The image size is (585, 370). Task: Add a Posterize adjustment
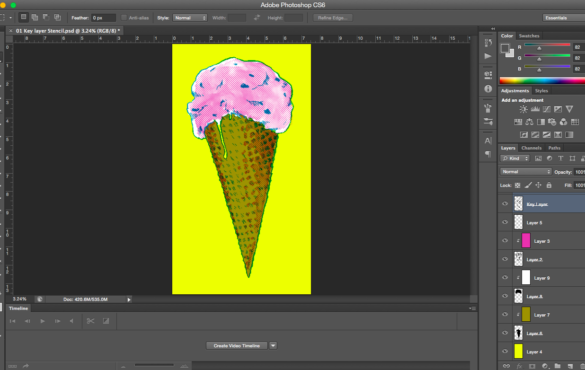pyautogui.click(x=535, y=135)
